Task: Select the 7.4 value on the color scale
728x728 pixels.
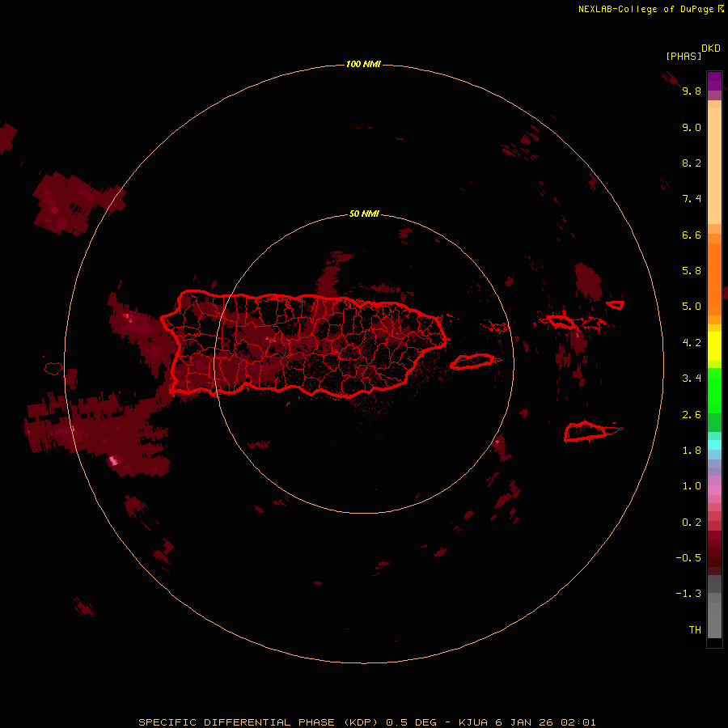Action: point(692,199)
